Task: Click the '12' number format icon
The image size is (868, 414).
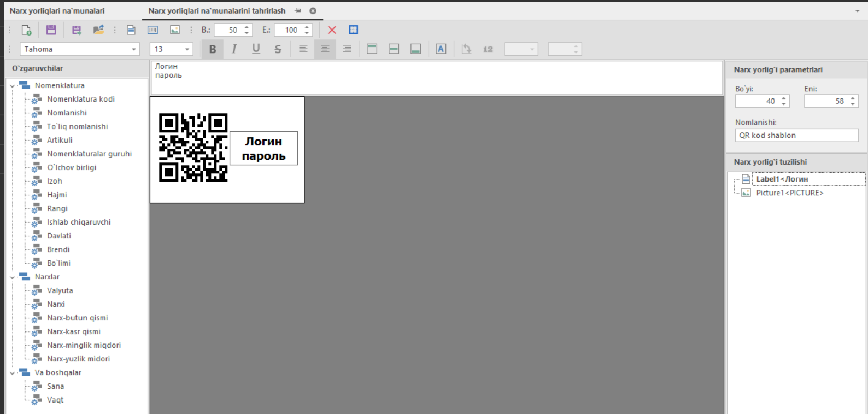Action: coord(488,49)
